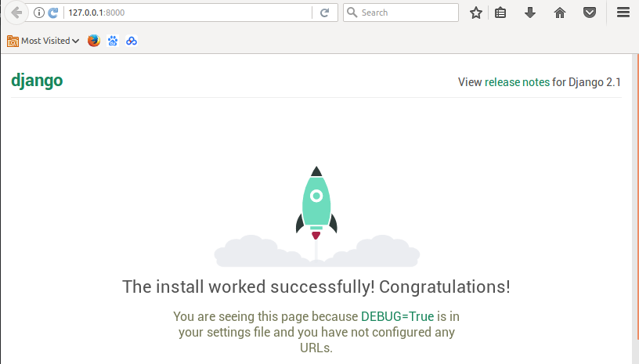Bookmark this page with the star icon
639x364 pixels.
475,13
